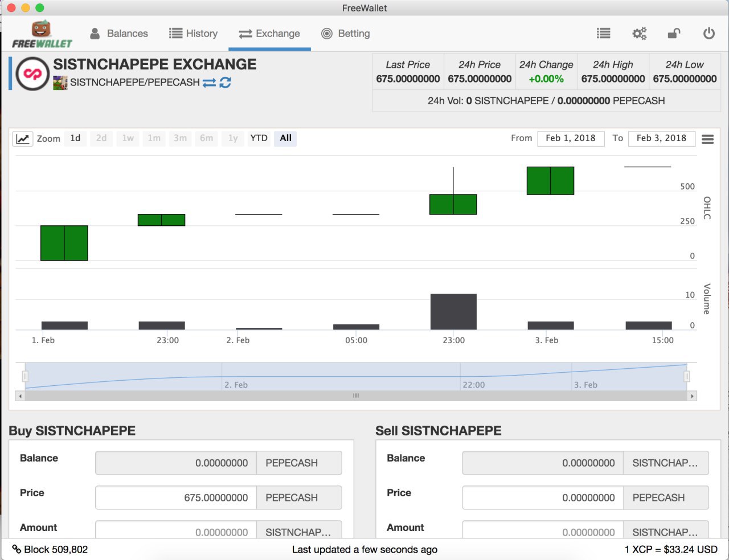Click the SISTNCHAPEPE/PEPECASH pair label

point(135,83)
